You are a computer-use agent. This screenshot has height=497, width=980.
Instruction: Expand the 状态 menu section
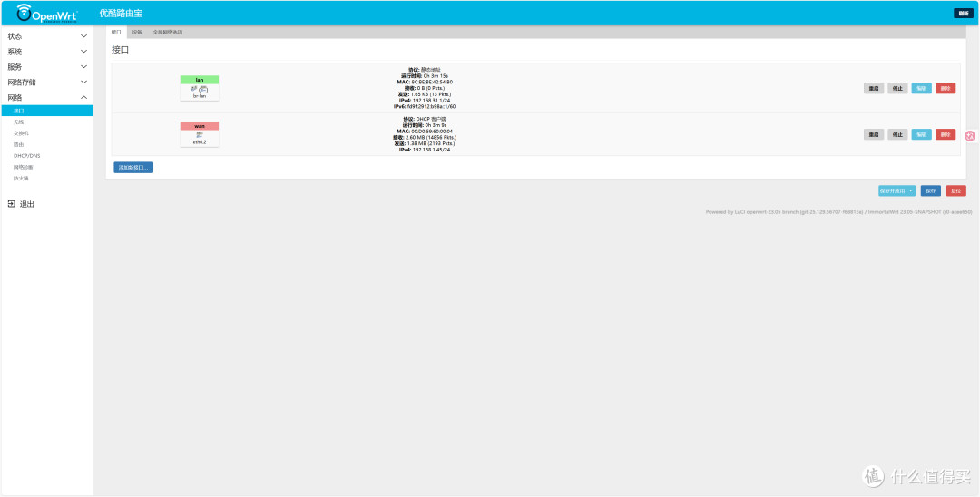point(47,36)
